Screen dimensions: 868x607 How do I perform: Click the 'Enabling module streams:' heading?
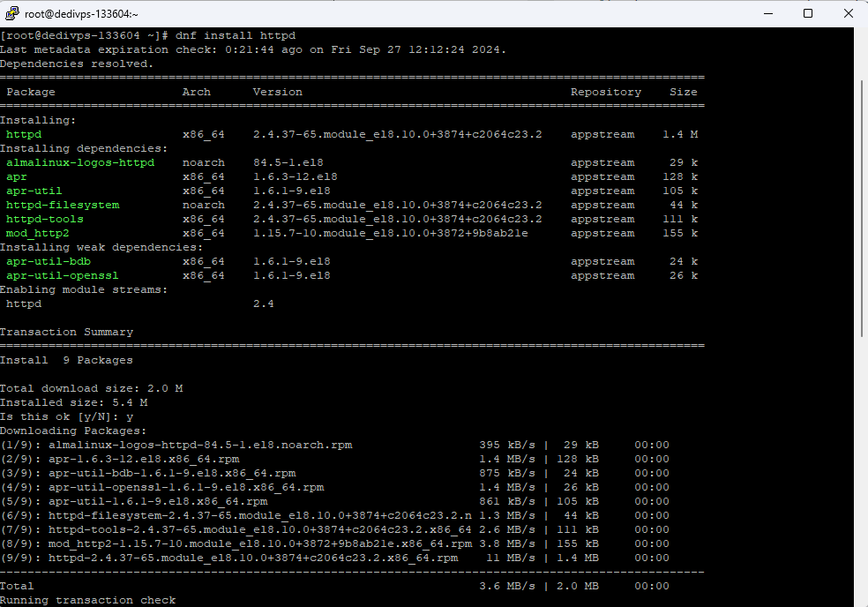click(84, 289)
